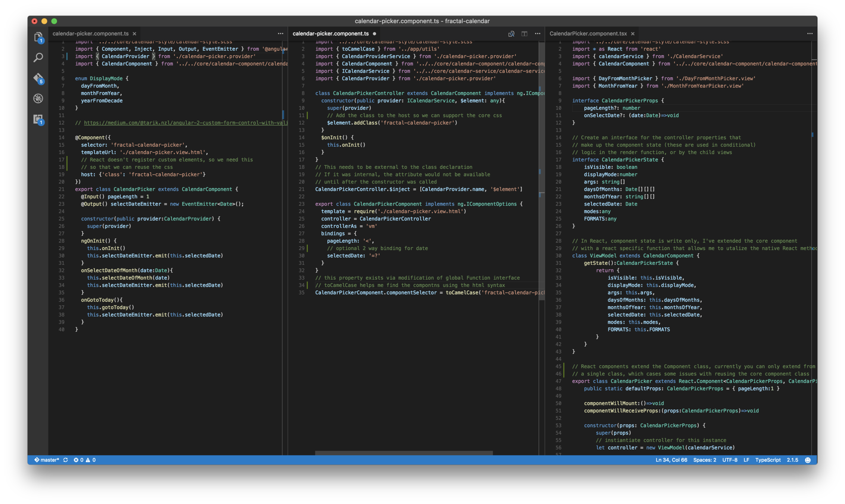Click the master* branch indicator
Screen dimensions: 845x504
(x=47, y=460)
